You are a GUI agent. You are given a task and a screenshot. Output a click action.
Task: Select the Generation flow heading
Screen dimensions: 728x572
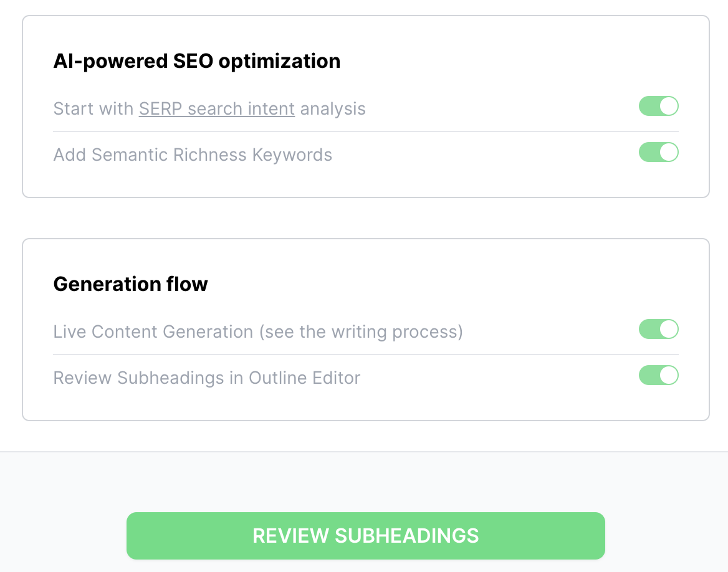coord(130,284)
